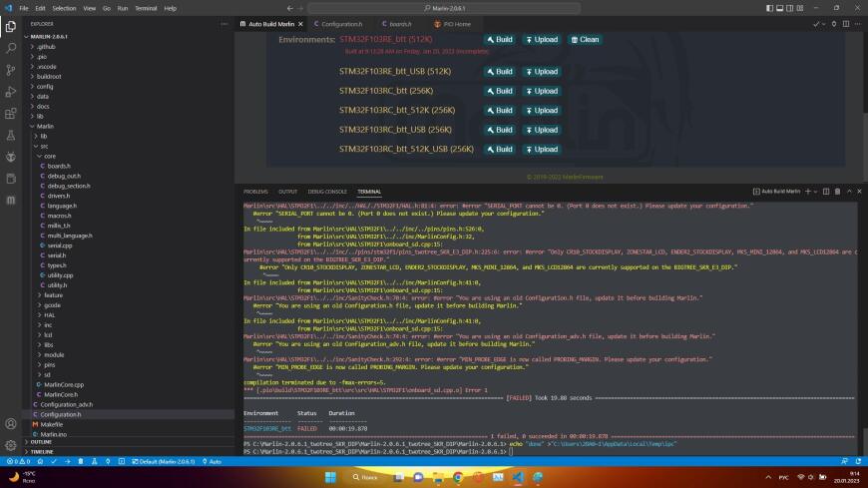Close the Auto Build Marlin tab

[300, 24]
